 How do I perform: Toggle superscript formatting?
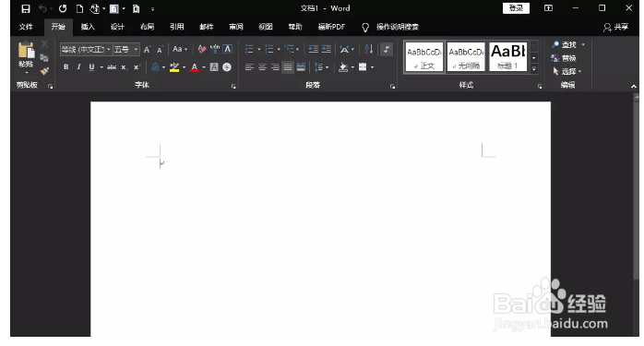click(137, 67)
